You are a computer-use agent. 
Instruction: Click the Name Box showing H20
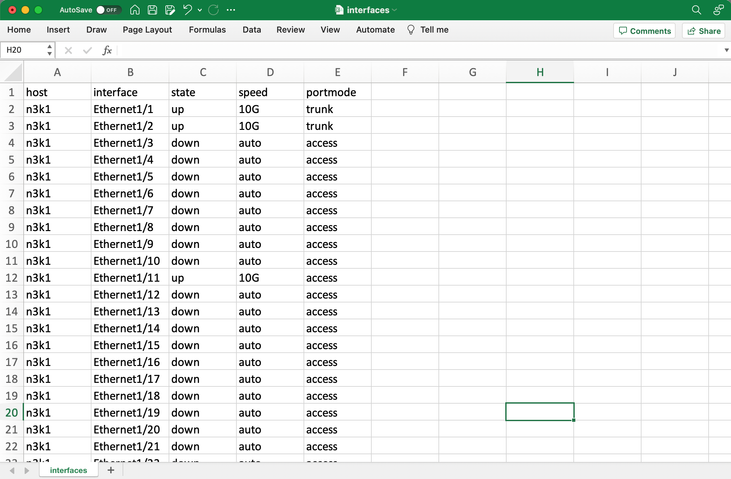[x=23, y=50]
